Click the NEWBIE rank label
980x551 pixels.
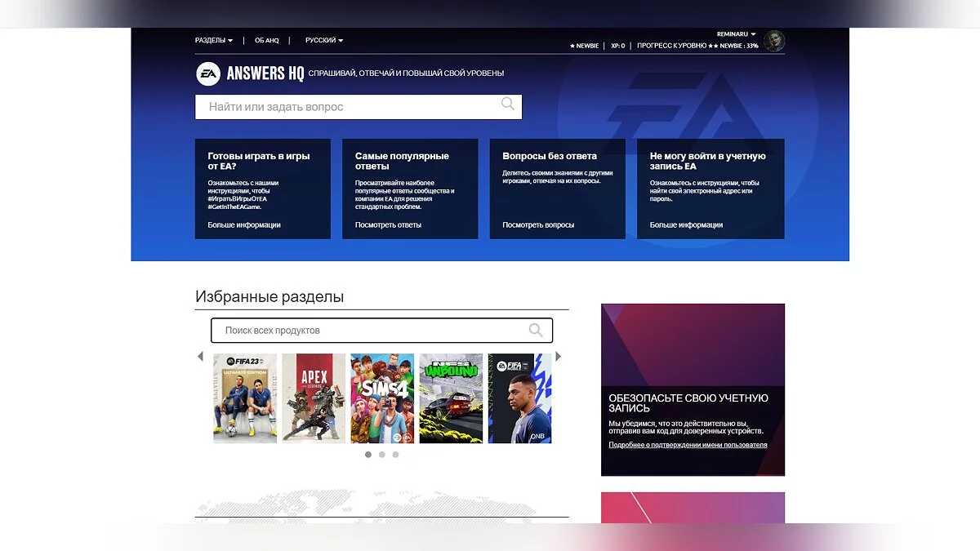coord(585,46)
